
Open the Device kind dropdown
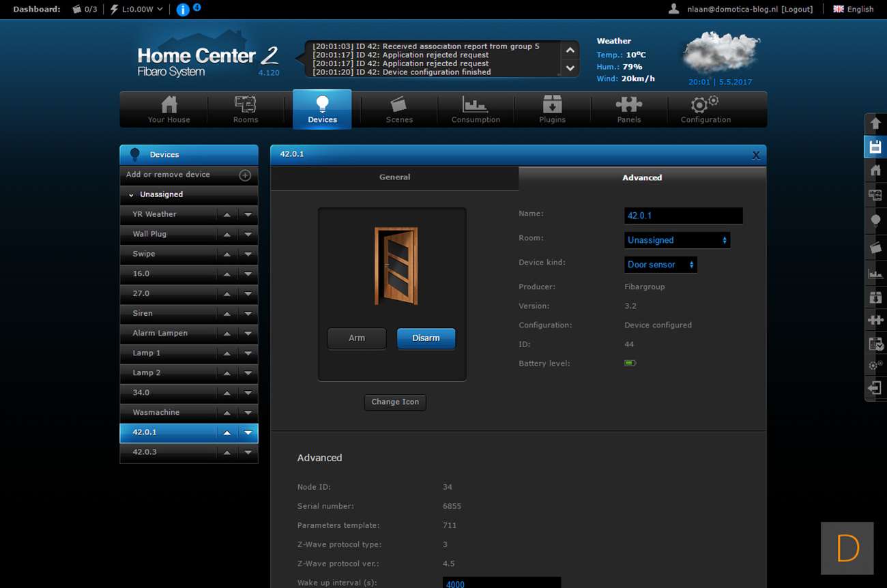click(x=660, y=265)
